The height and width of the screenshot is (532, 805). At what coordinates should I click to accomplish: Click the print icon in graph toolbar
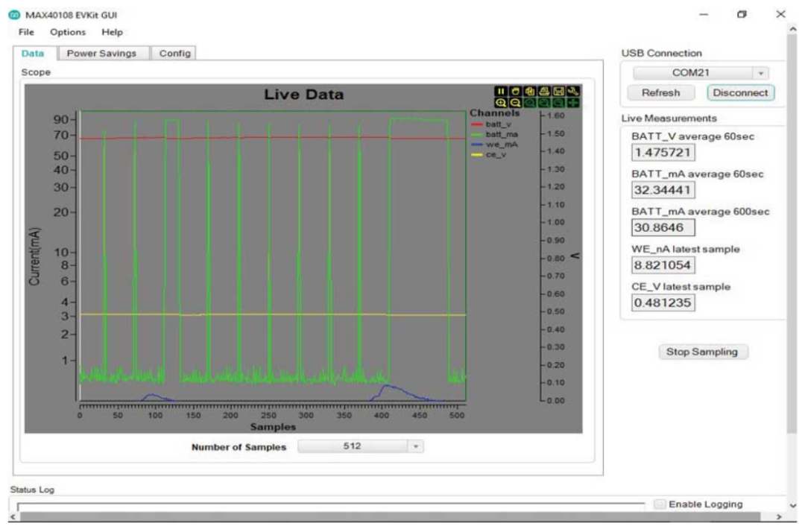click(x=544, y=92)
